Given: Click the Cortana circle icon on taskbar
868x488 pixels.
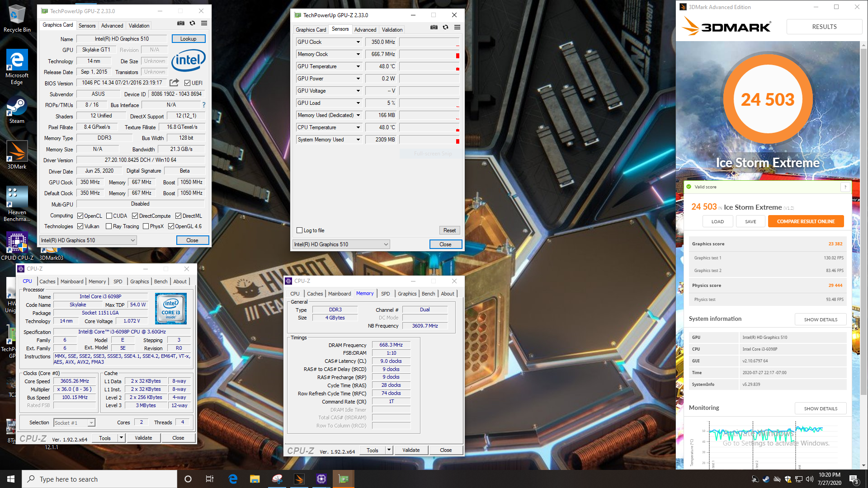Looking at the screenshot, I should click(188, 479).
